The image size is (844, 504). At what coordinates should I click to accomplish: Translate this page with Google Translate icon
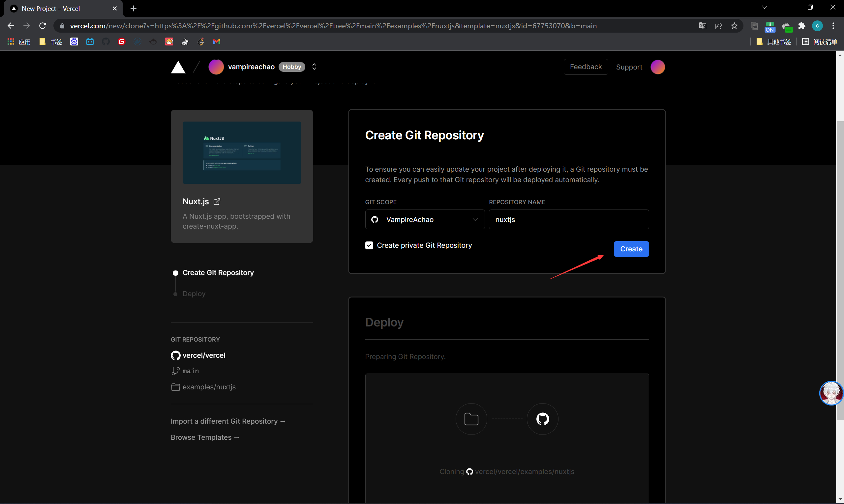703,26
